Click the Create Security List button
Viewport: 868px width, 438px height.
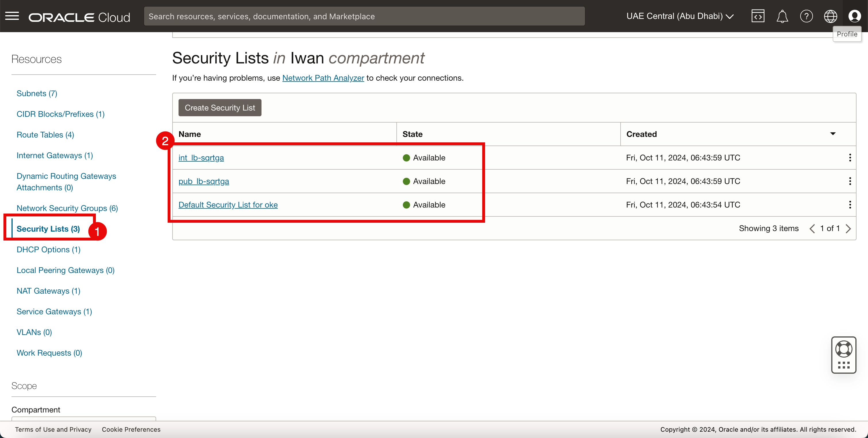pyautogui.click(x=220, y=108)
